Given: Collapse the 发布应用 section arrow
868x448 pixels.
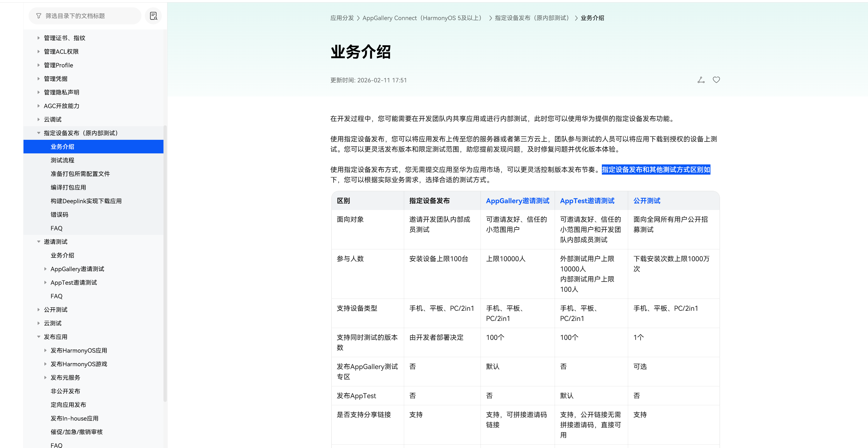Looking at the screenshot, I should tap(38, 337).
